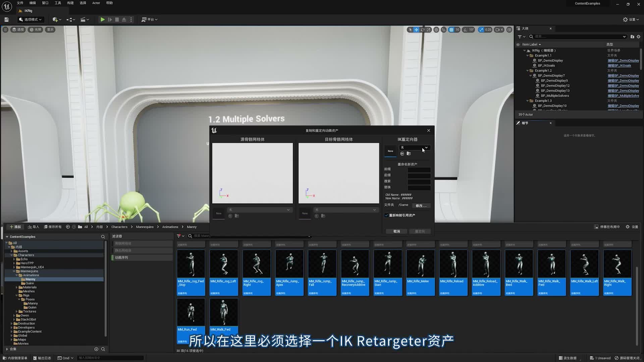Open the selection mode dropdown
This screenshot has width=644, height=362.
coord(31,19)
